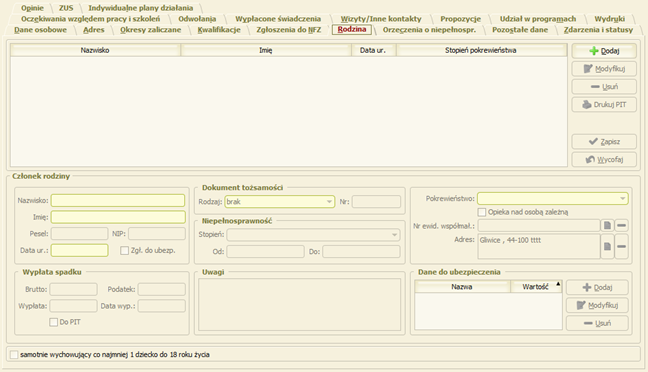The height and width of the screenshot is (372, 648).
Task: Open the Zgłoszenia do NFZ tab
Action: [x=289, y=30]
